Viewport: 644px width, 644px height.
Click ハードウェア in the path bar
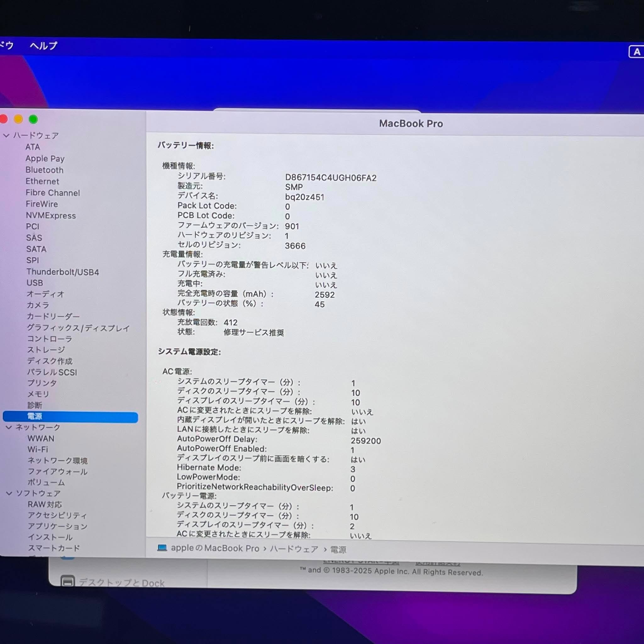(294, 549)
